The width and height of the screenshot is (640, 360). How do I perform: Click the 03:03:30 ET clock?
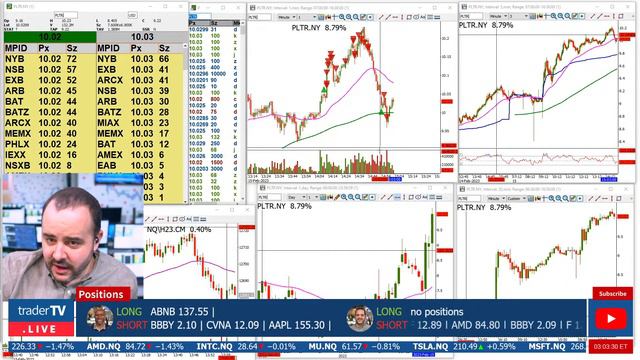click(611, 347)
